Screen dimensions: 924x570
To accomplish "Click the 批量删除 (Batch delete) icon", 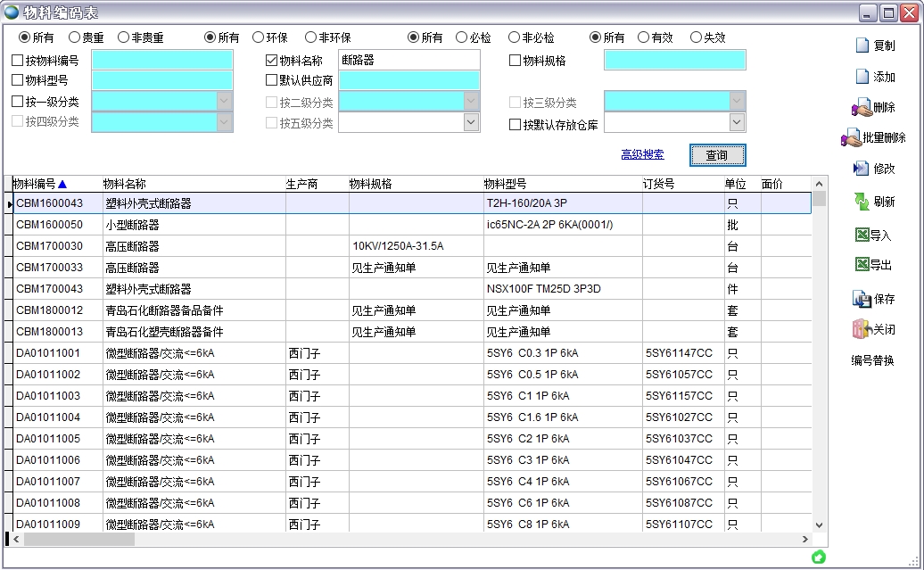I will coord(851,138).
